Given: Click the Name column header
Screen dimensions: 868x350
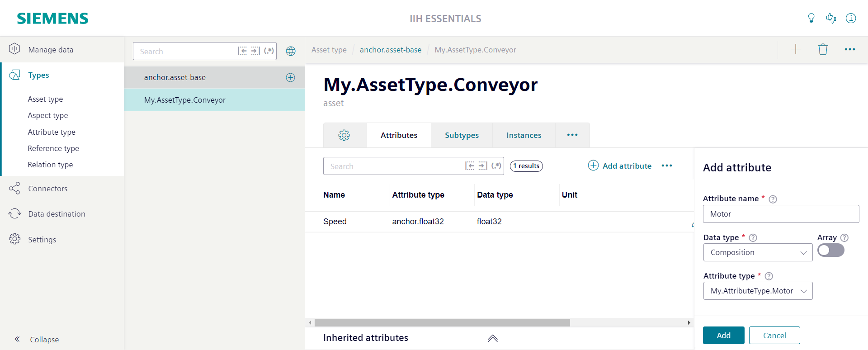Looking at the screenshot, I should tap(334, 195).
